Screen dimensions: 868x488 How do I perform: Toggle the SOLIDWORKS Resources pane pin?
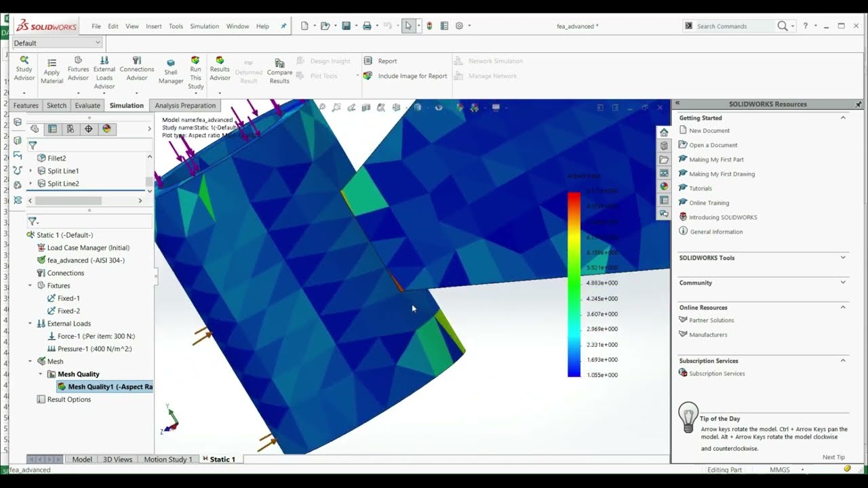tap(859, 104)
